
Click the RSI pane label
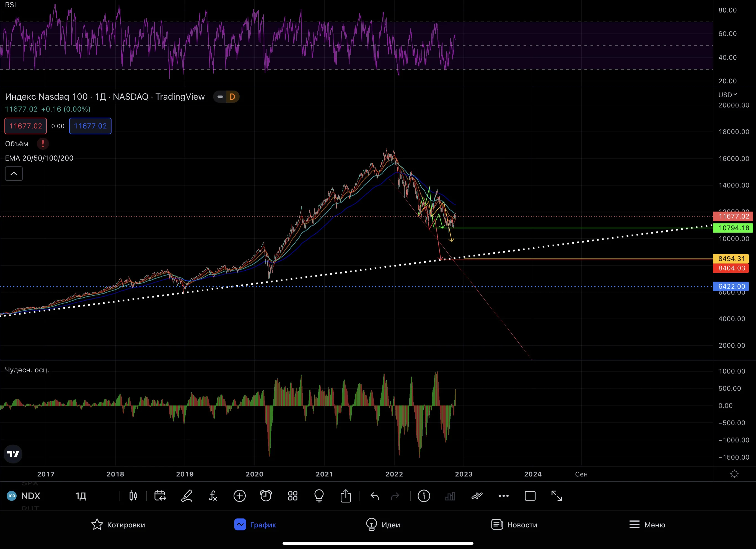[10, 5]
